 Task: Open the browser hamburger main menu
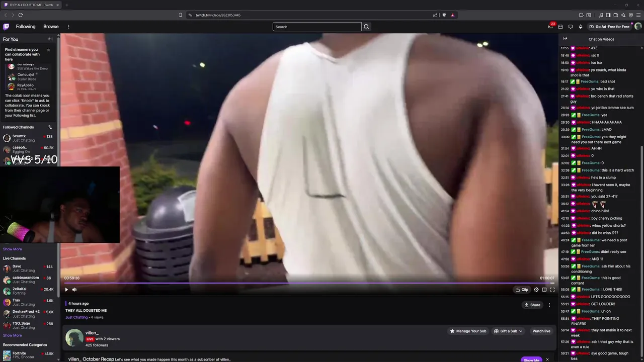coord(638,15)
